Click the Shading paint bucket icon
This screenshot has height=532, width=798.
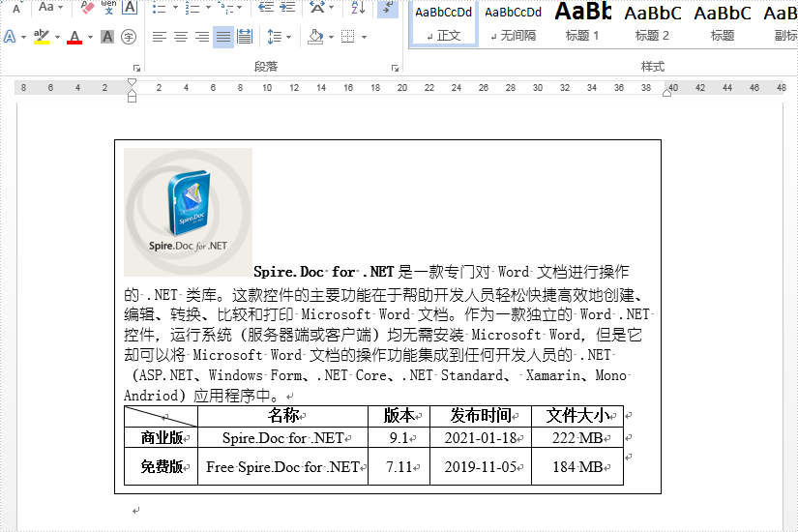315,37
